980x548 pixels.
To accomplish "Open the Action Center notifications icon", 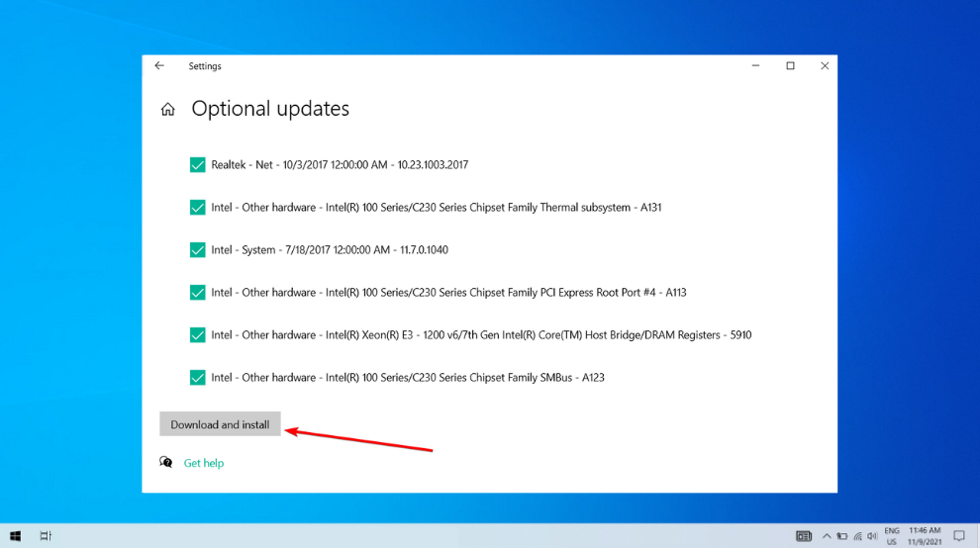I will (x=959, y=536).
